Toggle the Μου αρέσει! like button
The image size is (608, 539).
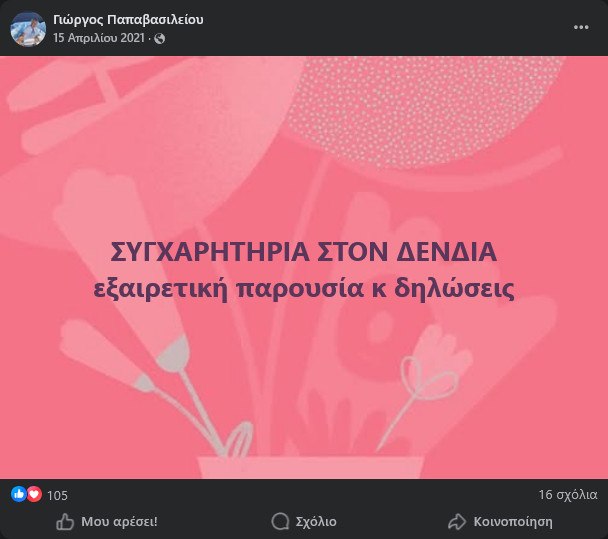107,522
